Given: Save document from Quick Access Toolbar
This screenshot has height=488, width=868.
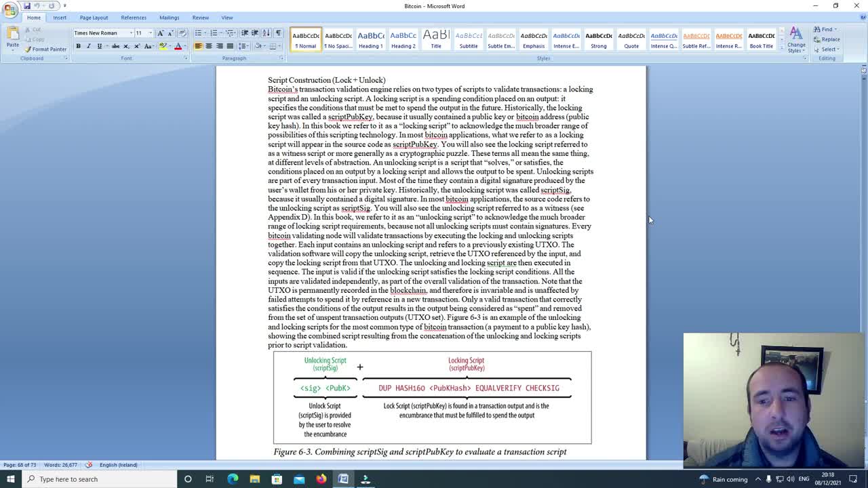Looking at the screenshot, I should pyautogui.click(x=27, y=5).
